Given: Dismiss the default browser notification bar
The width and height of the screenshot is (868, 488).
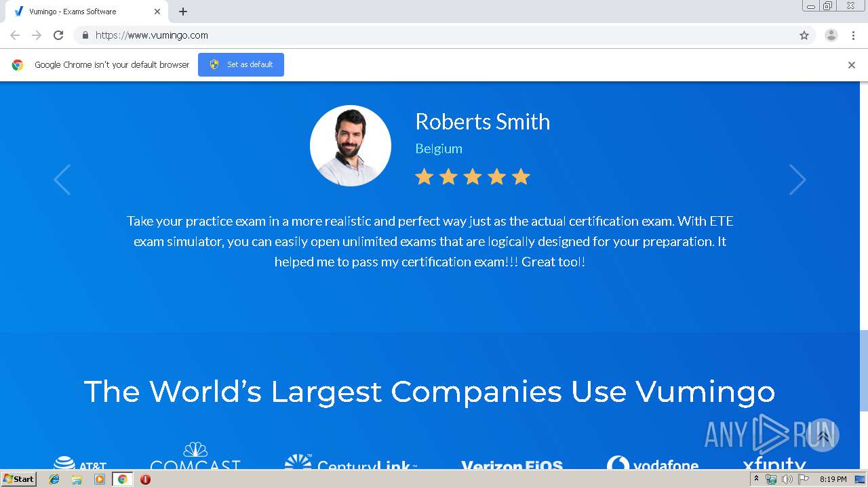Looking at the screenshot, I should click(x=852, y=65).
